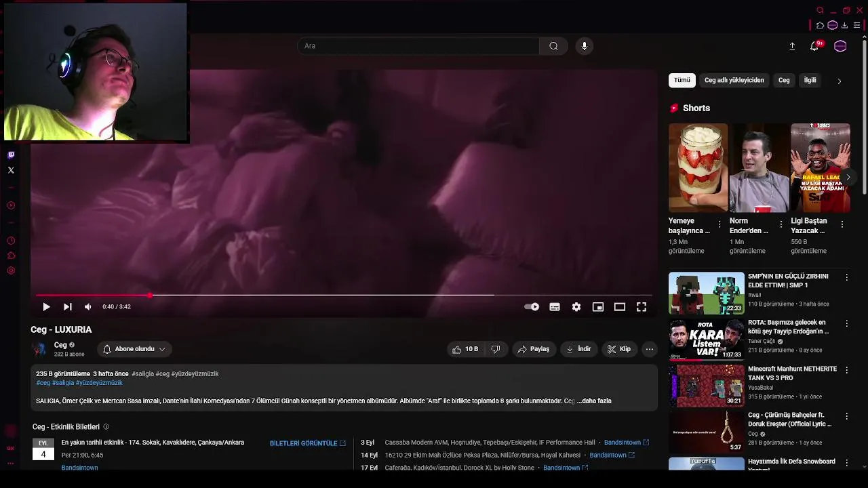Open options for ROTA video suggestion
Screen dimensions: 868x488
point(846,323)
